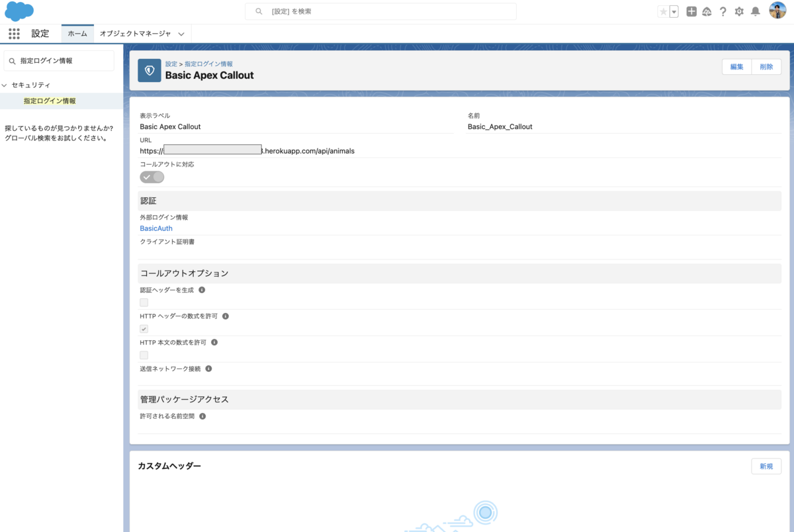The image size is (794, 532).
Task: Click the 認証 section header
Action: [459, 200]
